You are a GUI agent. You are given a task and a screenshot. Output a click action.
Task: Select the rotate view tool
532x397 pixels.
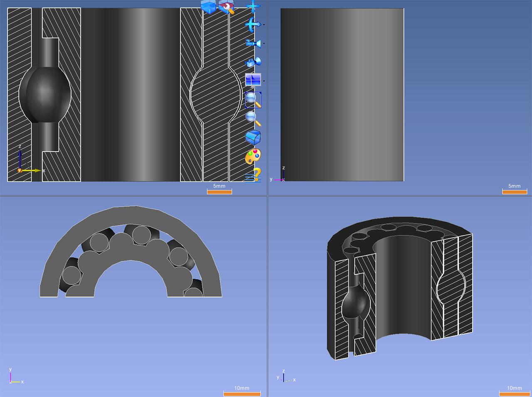[252, 25]
